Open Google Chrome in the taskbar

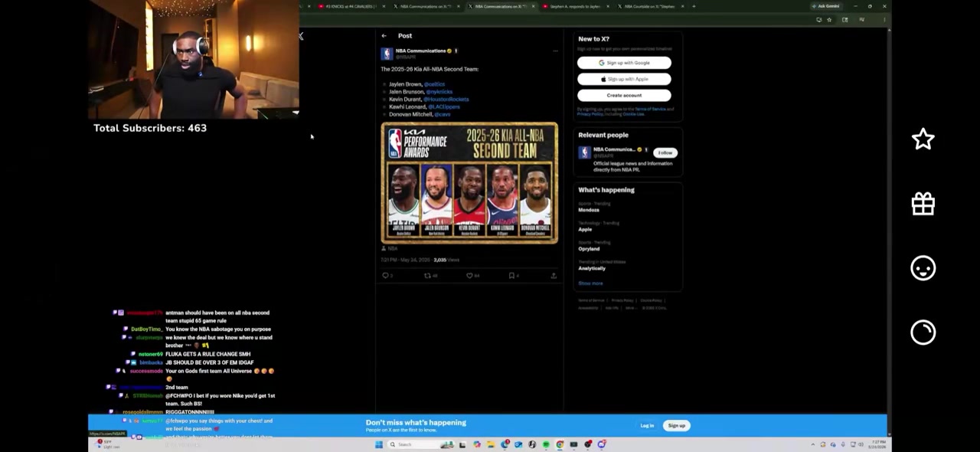tap(560, 444)
